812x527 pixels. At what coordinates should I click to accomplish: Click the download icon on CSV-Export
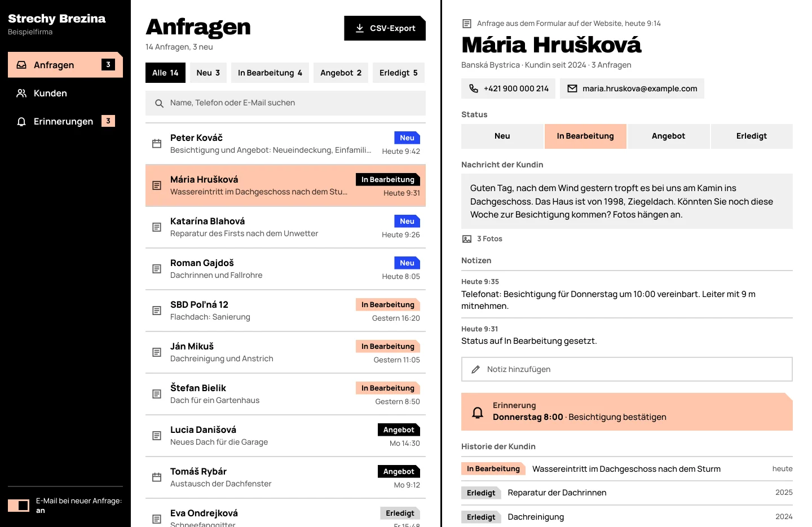(x=360, y=28)
